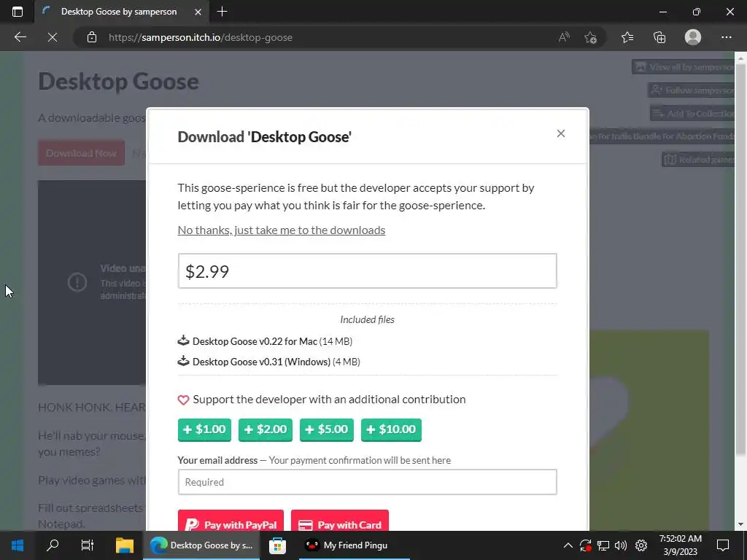Screen dimensions: 747x560
Task: Click the address bar URL
Action: coord(201,38)
